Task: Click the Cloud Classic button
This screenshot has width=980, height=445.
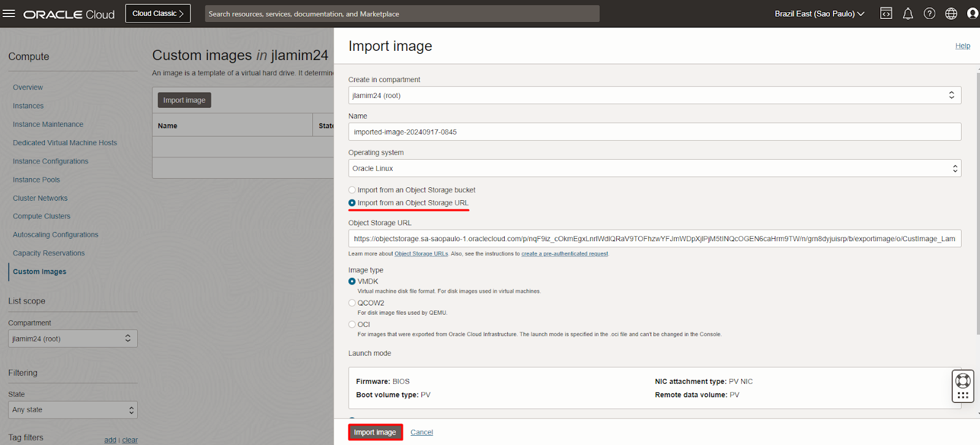Action: click(x=158, y=13)
